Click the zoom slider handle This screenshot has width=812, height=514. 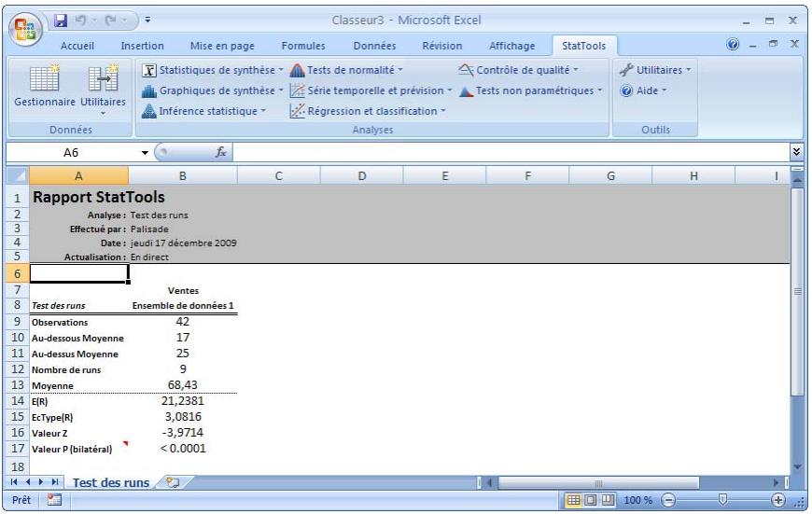coord(723,499)
